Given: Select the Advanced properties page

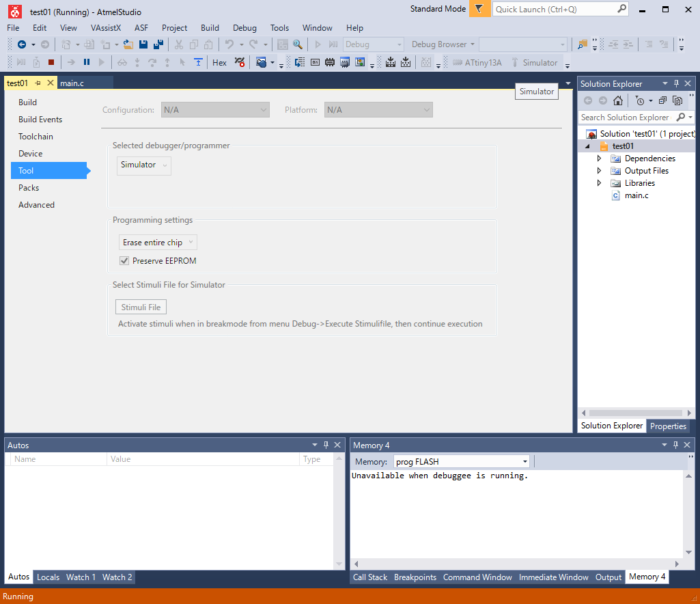Looking at the screenshot, I should (x=37, y=204).
